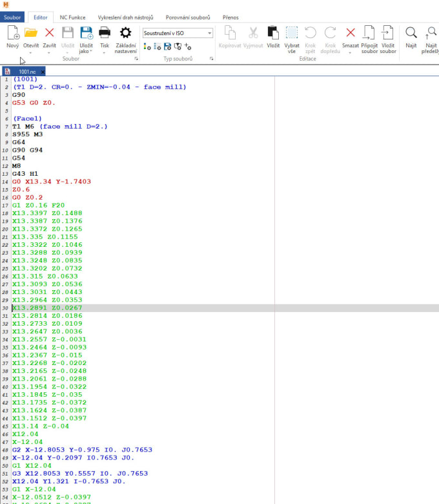Delete with the Smazat red X icon
This screenshot has width=439, height=504.
click(x=351, y=32)
